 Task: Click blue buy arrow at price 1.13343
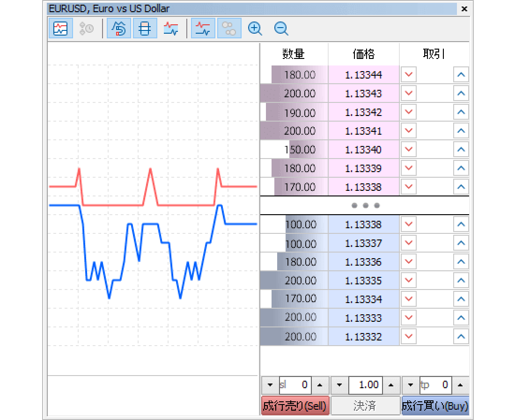tap(461, 93)
